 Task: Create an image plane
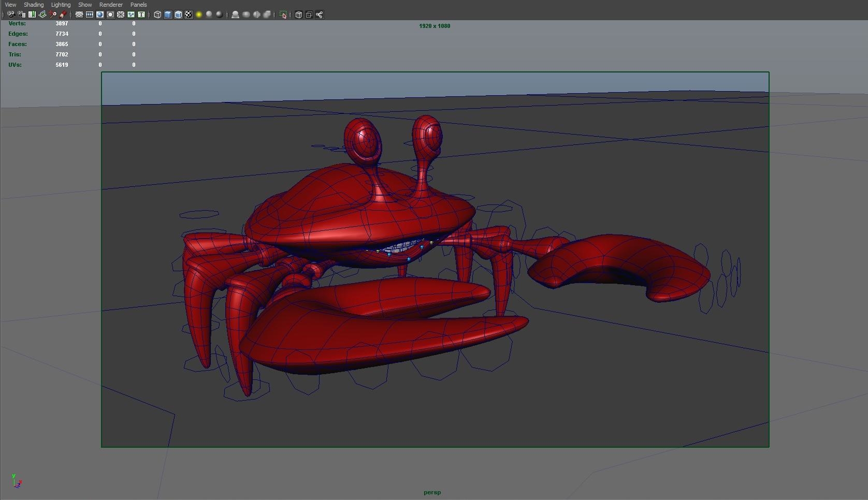click(x=42, y=14)
